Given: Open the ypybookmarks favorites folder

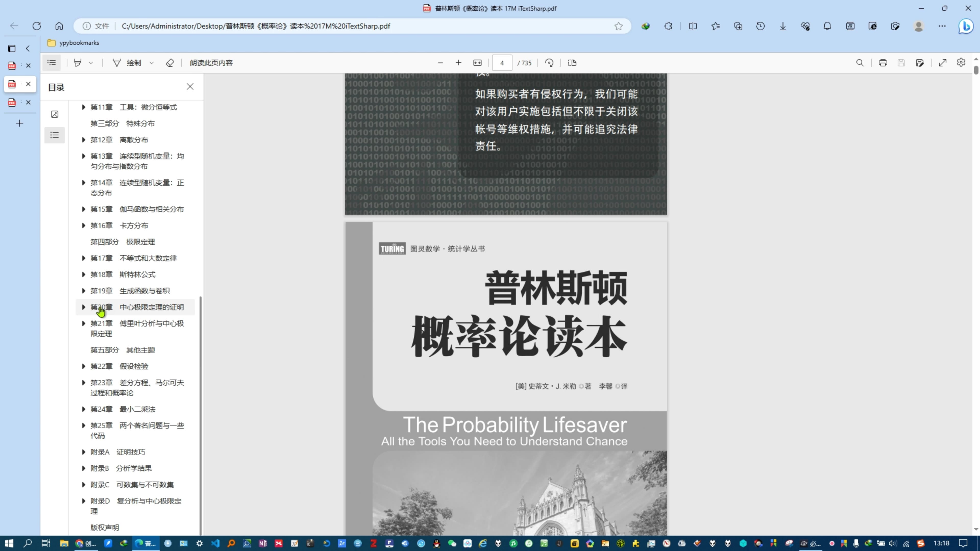Looking at the screenshot, I should tap(73, 43).
